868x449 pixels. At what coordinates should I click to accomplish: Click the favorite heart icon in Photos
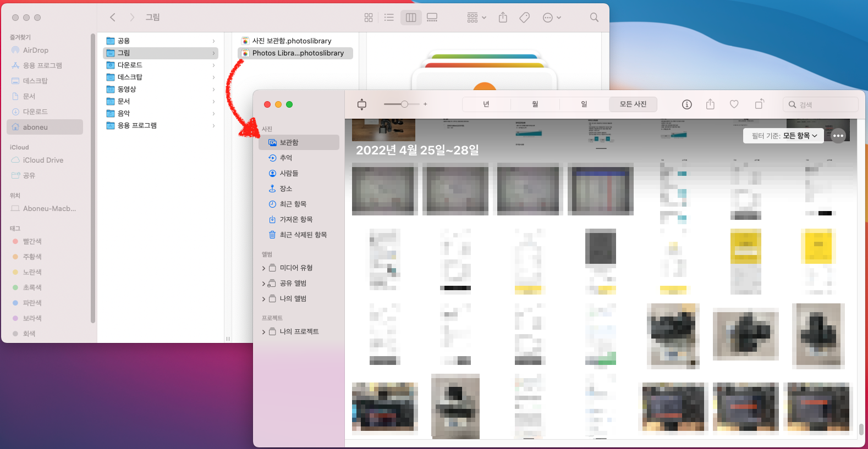click(734, 104)
